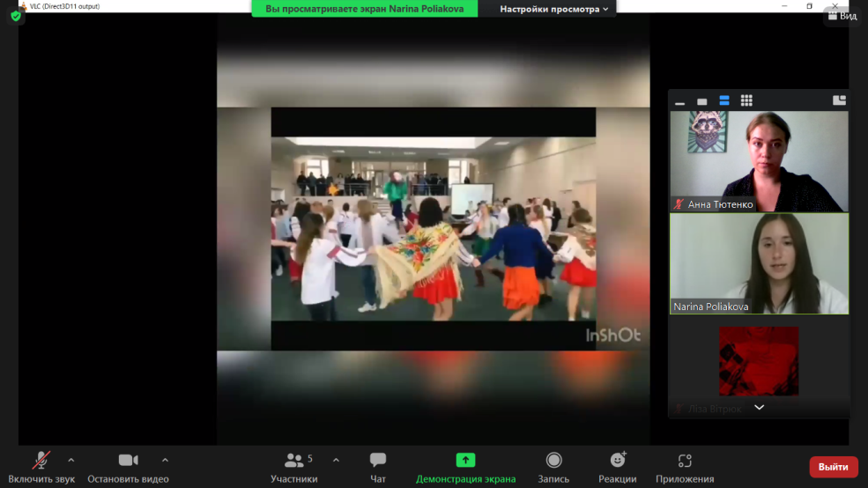This screenshot has height=488, width=868.
Task: Open the Chat (Чат) panel
Action: 378,467
